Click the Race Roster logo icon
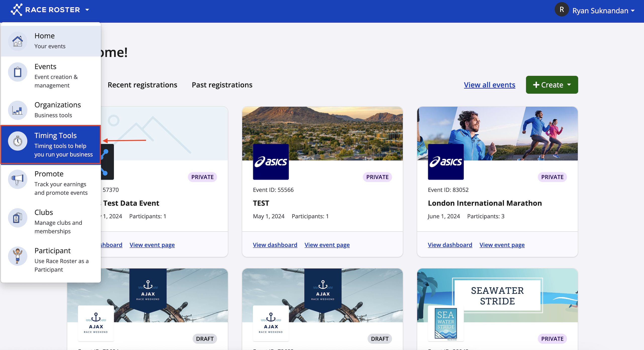This screenshot has width=644, height=350. (17, 10)
